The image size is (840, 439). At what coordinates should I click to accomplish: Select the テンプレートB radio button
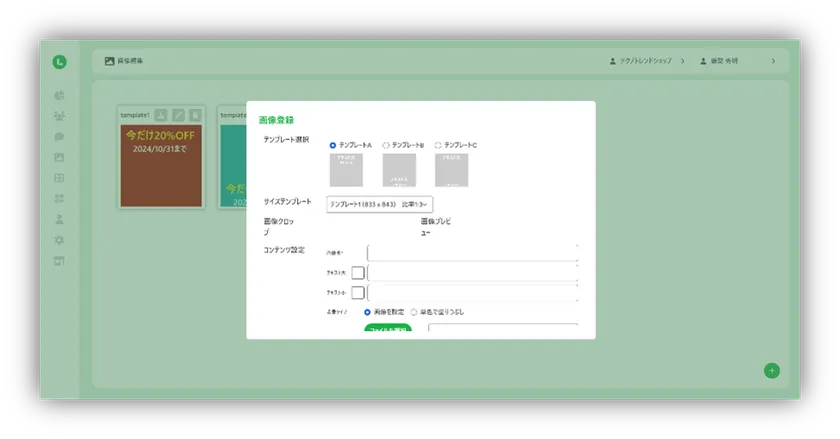[386, 145]
